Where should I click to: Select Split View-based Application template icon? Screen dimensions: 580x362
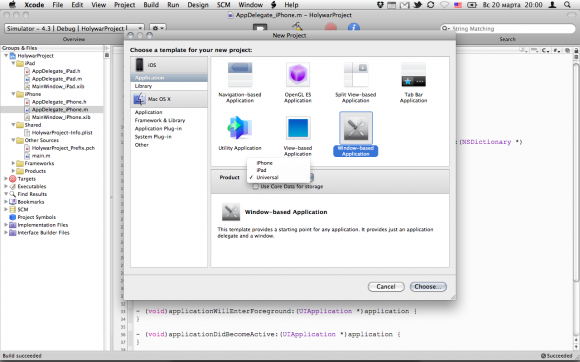pyautogui.click(x=355, y=74)
